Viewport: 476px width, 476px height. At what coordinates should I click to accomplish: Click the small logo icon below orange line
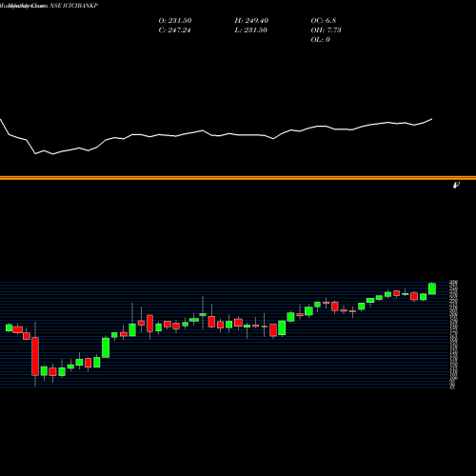456,185
